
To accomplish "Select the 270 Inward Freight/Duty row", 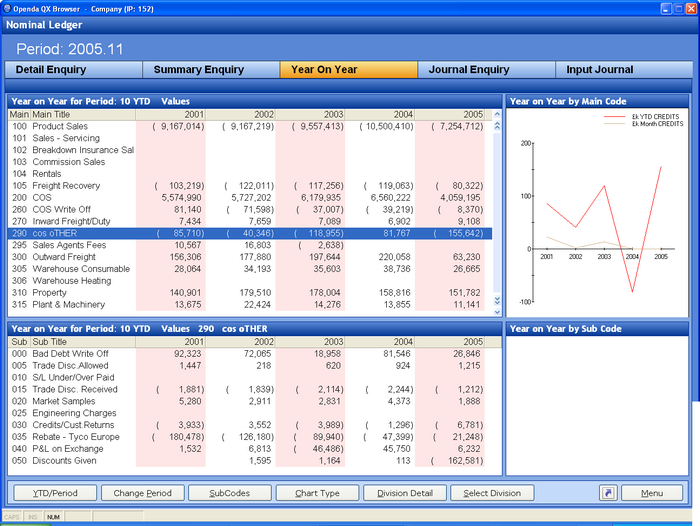I will tap(250, 221).
